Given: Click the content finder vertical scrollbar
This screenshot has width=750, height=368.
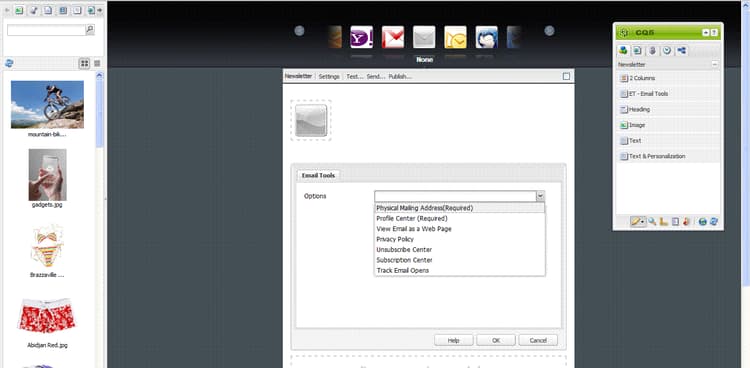Looking at the screenshot, I should [x=99, y=109].
